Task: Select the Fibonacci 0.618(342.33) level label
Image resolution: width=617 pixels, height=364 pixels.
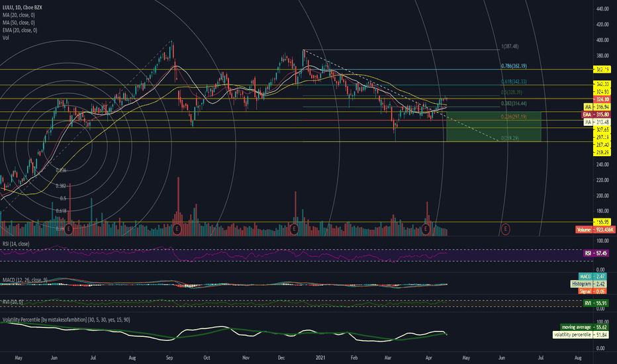Action: [514, 82]
